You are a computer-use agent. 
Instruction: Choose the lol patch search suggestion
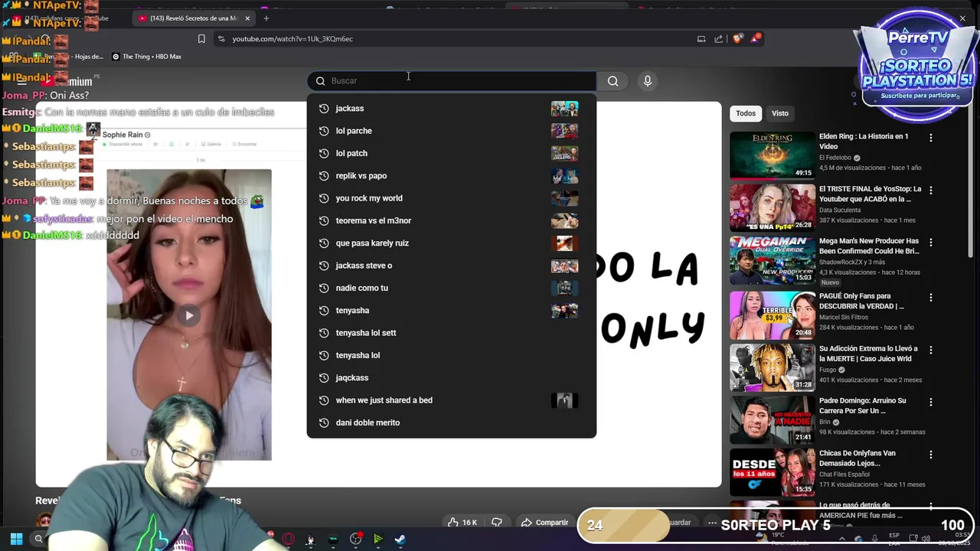[x=452, y=153]
